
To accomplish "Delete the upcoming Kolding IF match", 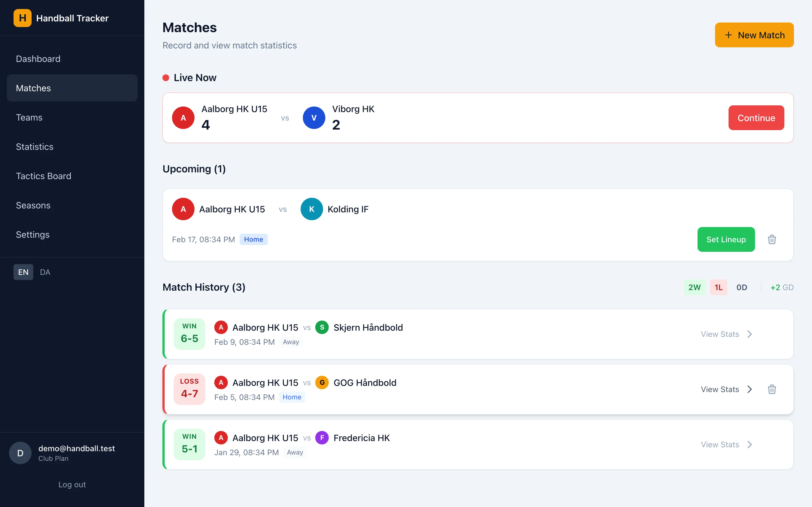I will (x=772, y=239).
